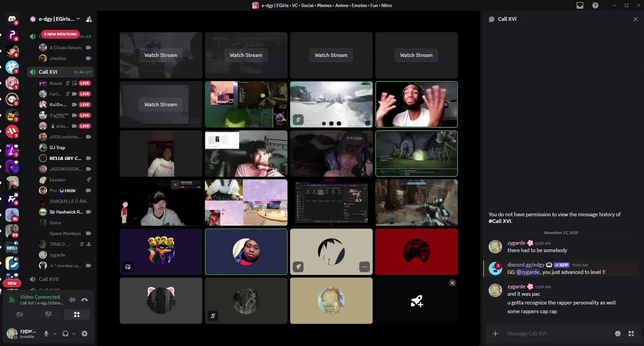Click the Call XVI chat bubble icon
Viewport: 644px width, 346px height.
pos(492,19)
